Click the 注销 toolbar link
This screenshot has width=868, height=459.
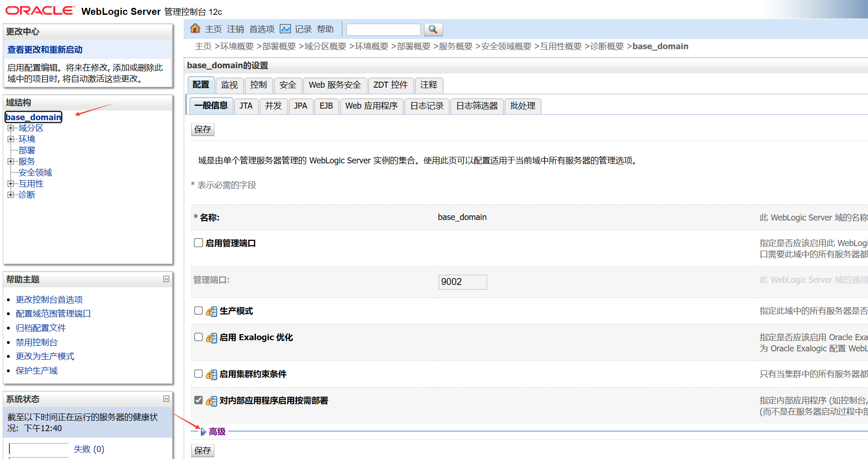(235, 29)
